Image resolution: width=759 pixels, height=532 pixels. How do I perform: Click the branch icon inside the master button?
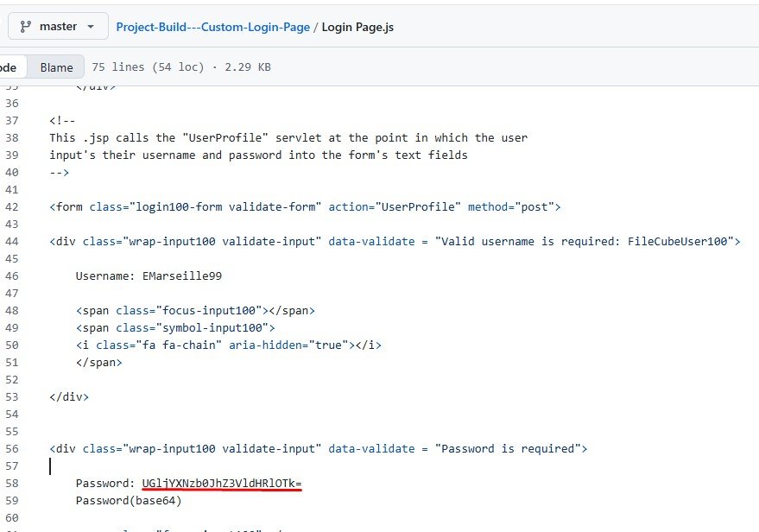25,26
